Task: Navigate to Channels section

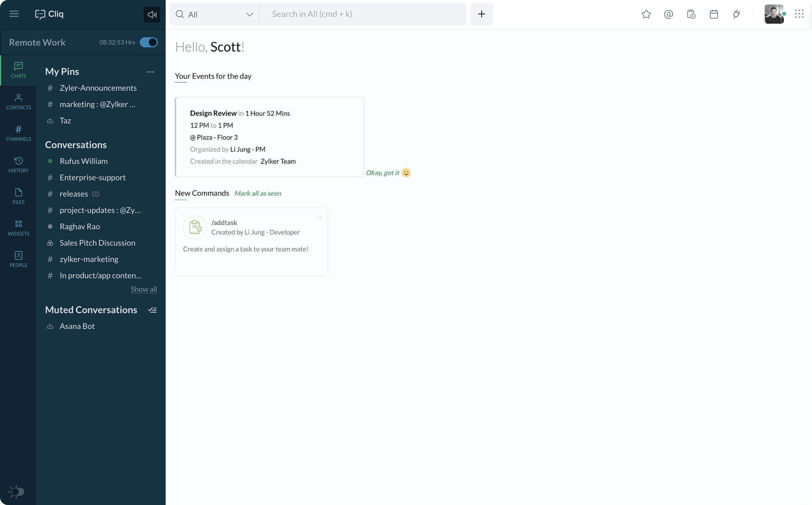Action: click(x=17, y=133)
